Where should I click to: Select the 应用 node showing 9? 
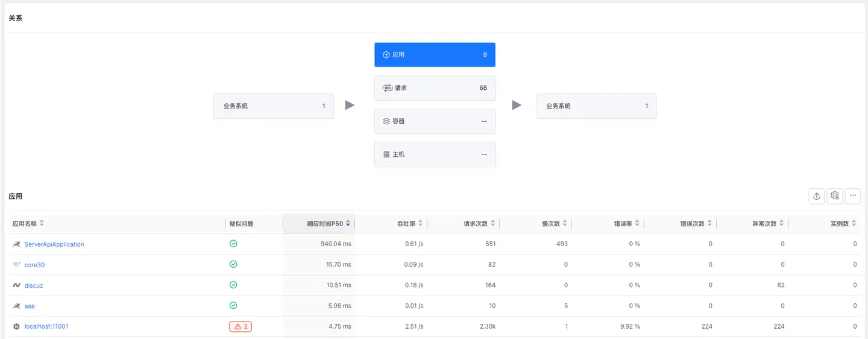coord(435,55)
